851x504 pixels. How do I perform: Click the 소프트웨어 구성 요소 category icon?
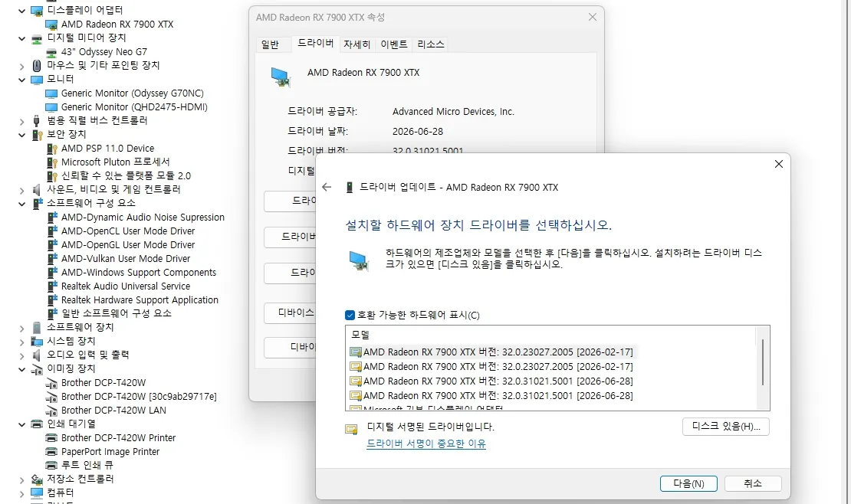click(37, 204)
